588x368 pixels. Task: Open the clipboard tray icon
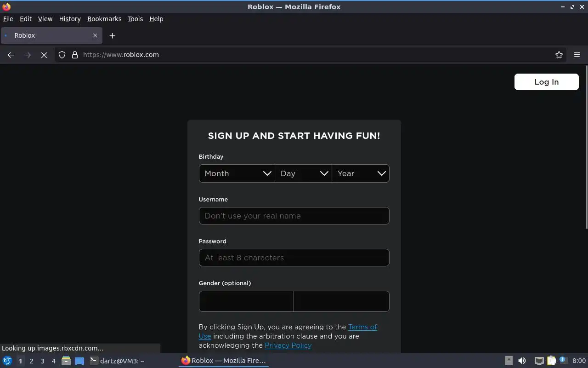(x=551, y=361)
